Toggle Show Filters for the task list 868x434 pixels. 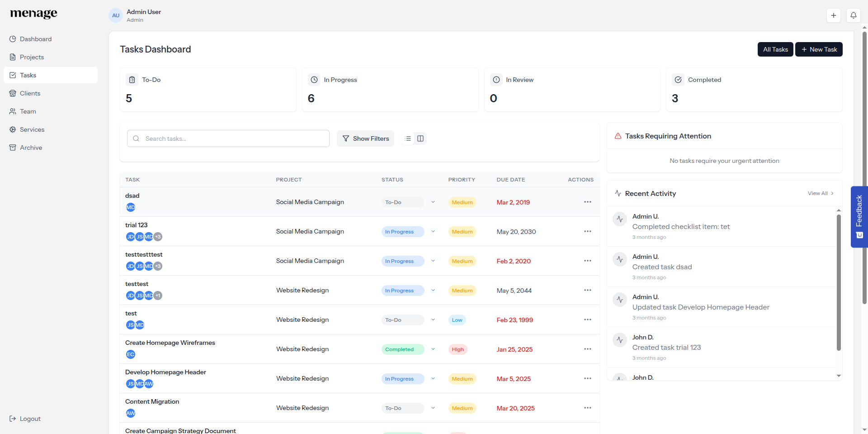point(365,138)
